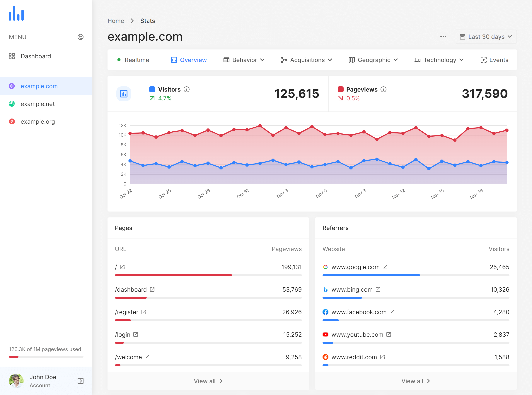The width and height of the screenshot is (532, 395).
Task: Click the three-dot overflow menu icon
Action: 444,37
